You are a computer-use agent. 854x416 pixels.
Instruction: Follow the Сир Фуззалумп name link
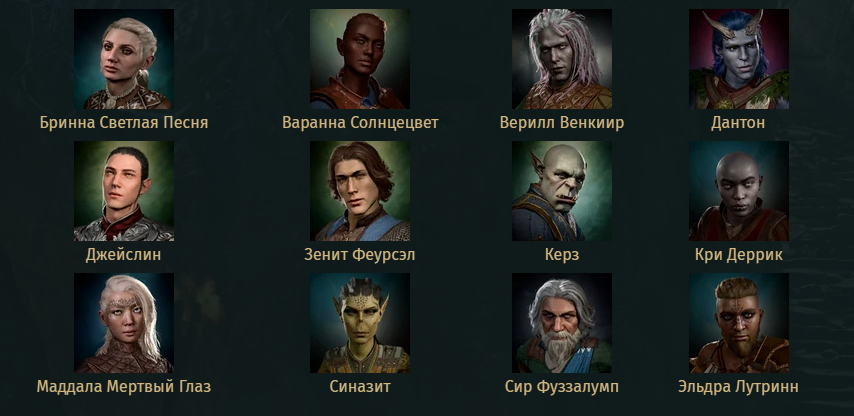tap(562, 387)
